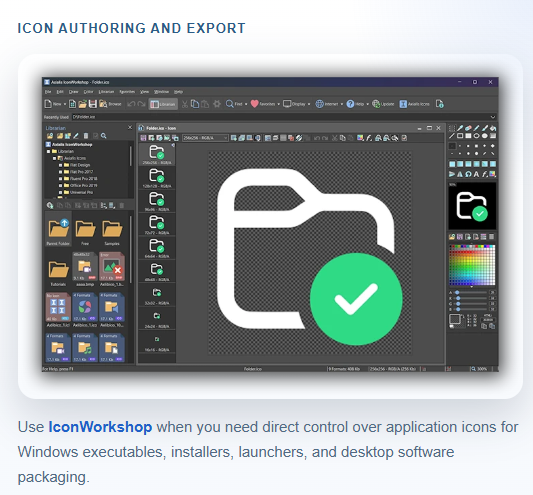Open the IconWorkshop link in the description

[100, 427]
